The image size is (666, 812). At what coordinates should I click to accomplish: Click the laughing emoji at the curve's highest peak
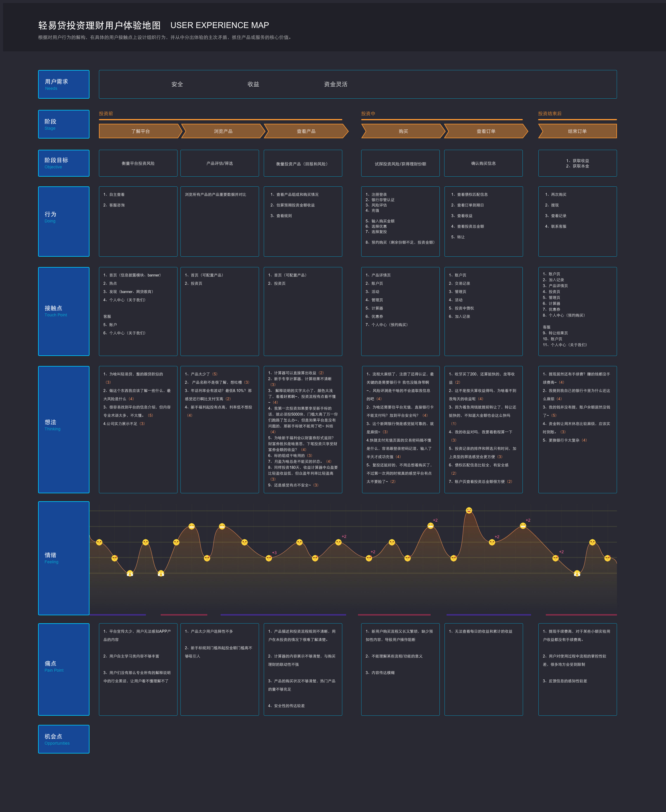(x=469, y=510)
